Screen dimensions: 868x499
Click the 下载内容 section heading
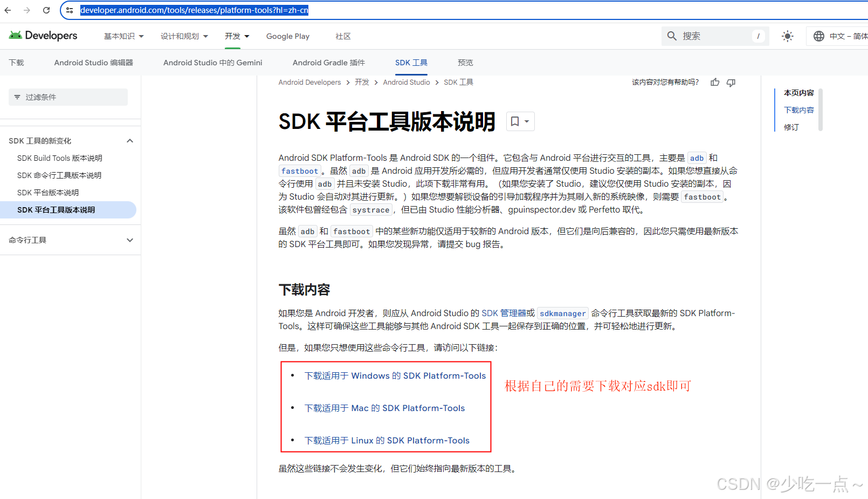(304, 290)
